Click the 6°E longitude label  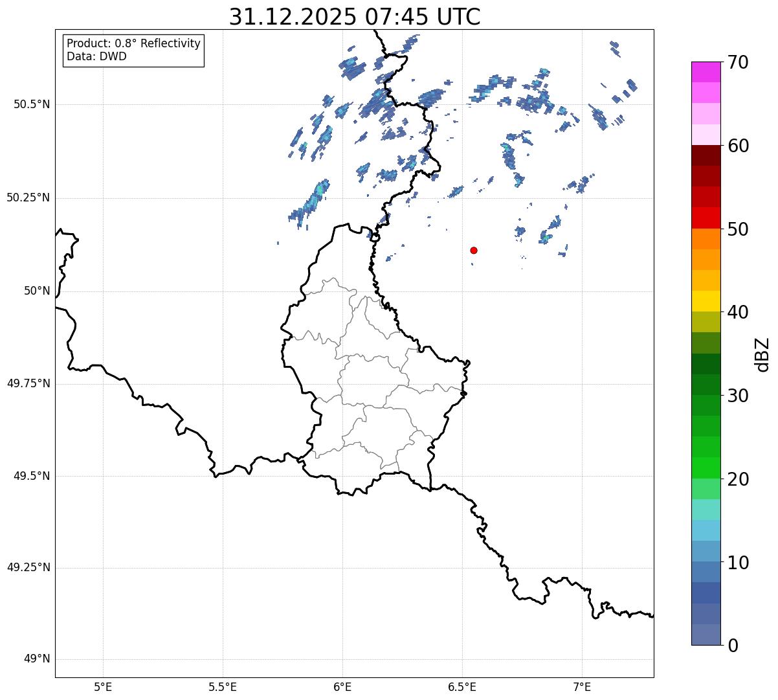click(x=342, y=687)
